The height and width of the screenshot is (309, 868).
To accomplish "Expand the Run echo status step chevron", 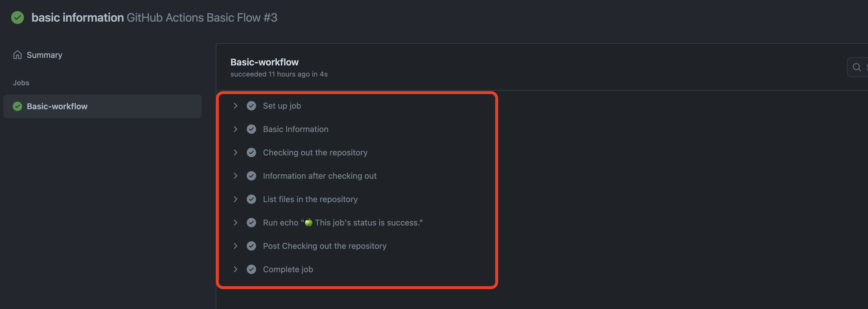I will (x=236, y=223).
